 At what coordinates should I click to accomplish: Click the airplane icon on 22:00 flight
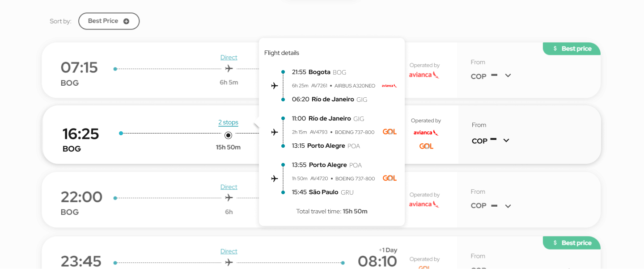point(229,197)
